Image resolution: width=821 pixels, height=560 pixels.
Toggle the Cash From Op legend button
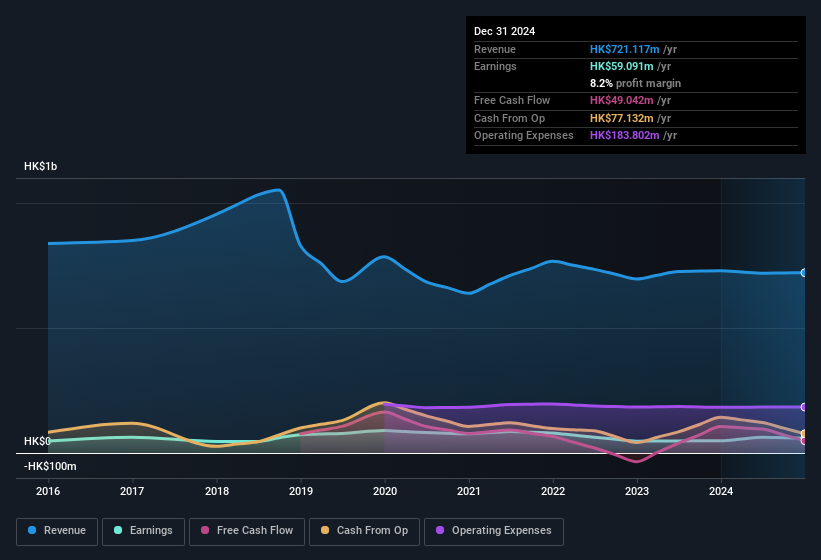point(364,531)
